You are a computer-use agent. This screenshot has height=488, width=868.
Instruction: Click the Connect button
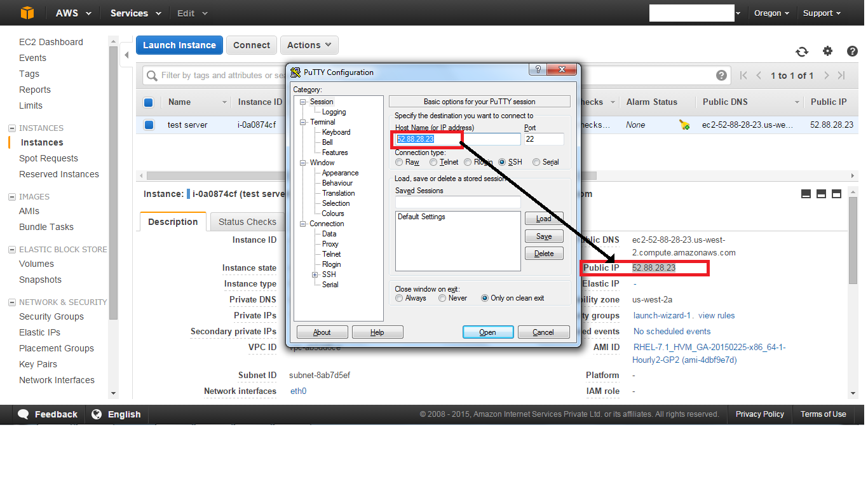click(252, 45)
